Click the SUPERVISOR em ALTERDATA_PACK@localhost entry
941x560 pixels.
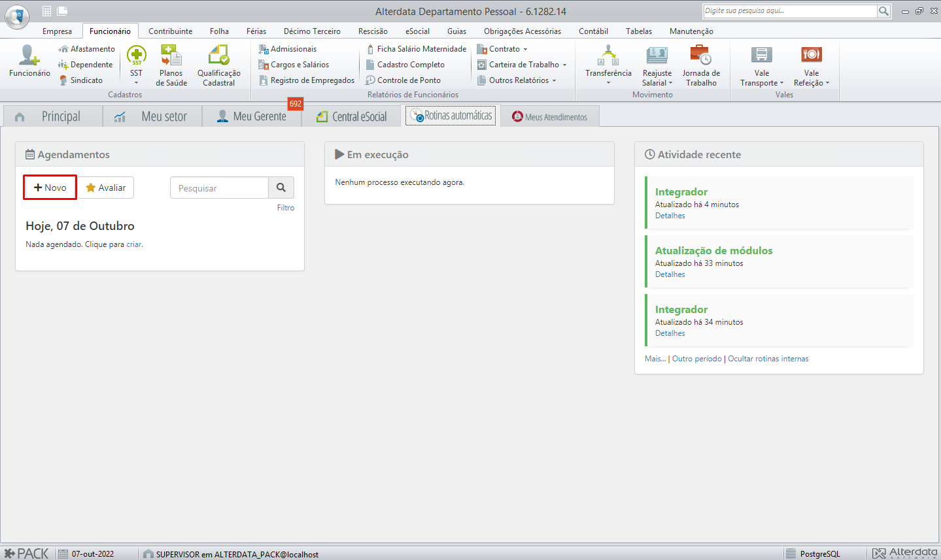pos(237,554)
